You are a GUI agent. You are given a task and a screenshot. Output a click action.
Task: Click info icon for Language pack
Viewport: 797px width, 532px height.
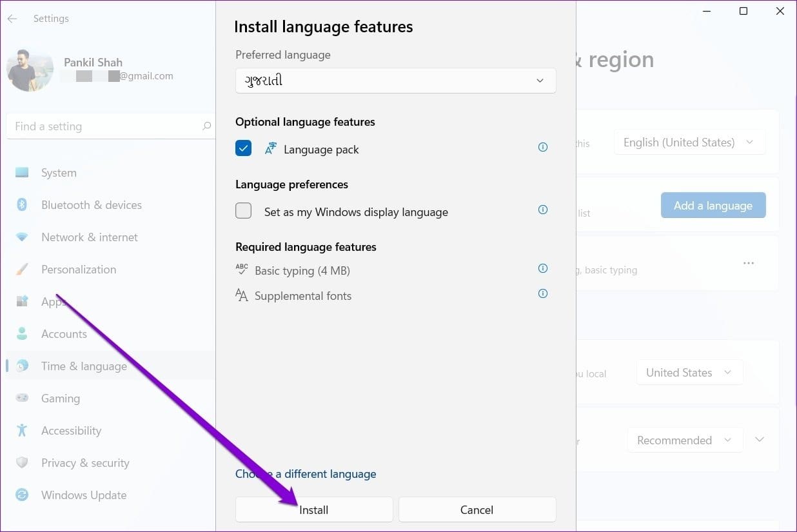click(x=543, y=147)
